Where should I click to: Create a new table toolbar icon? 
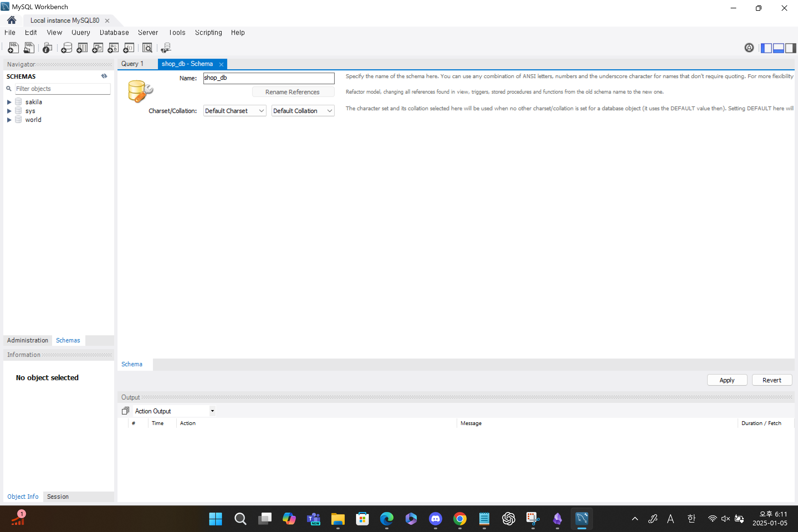pos(82,48)
